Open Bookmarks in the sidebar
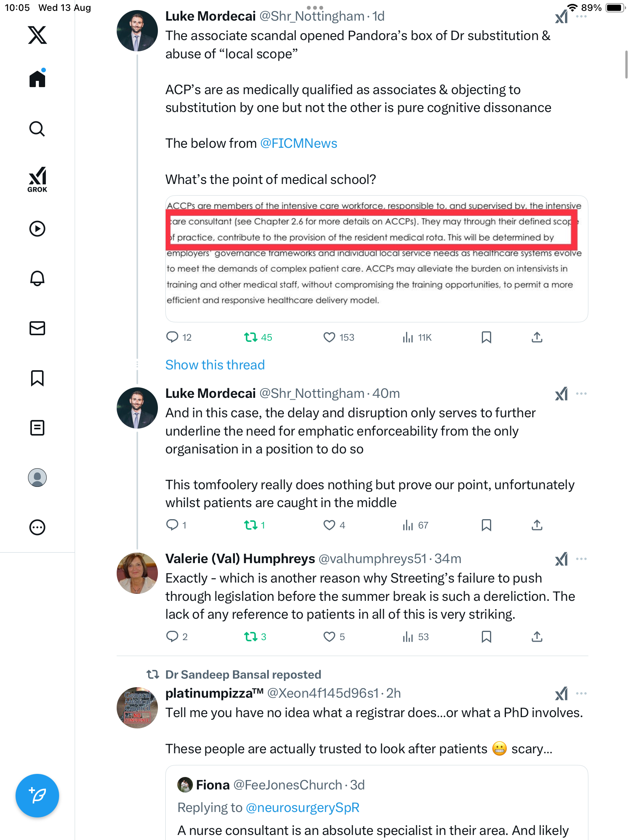This screenshot has width=630, height=840. (x=37, y=378)
